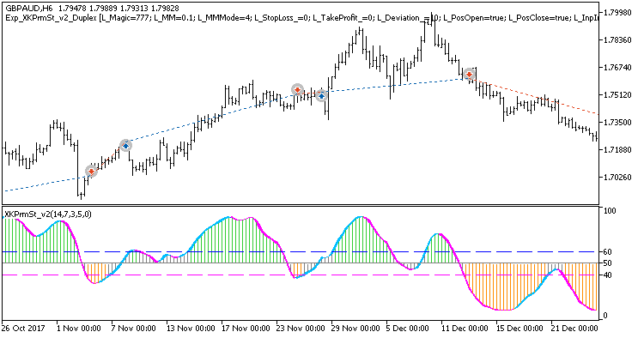644x338 pixels.
Task: Click the 17 Nov 00:00 time label
Action: pyautogui.click(x=245, y=329)
